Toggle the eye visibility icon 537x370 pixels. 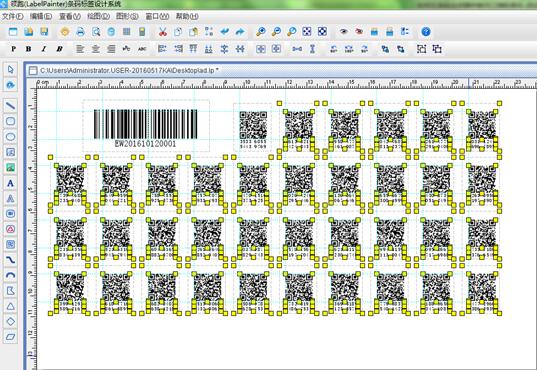(x=344, y=32)
